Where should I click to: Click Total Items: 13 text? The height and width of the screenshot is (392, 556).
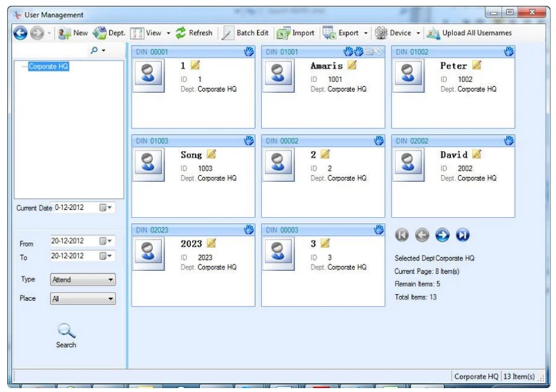[x=416, y=297]
